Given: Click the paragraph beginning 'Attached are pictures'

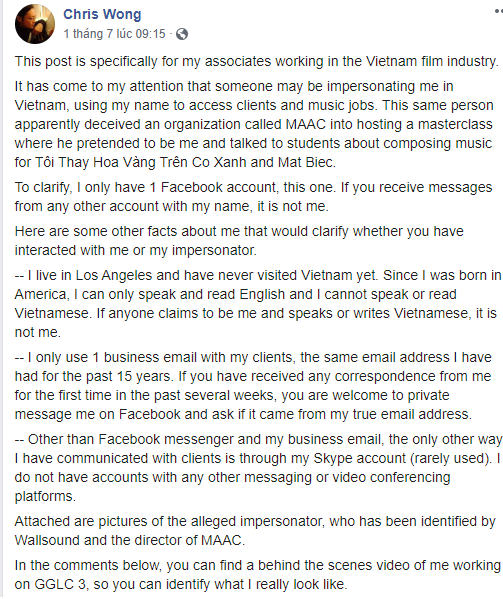Looking at the screenshot, I should [255, 531].
